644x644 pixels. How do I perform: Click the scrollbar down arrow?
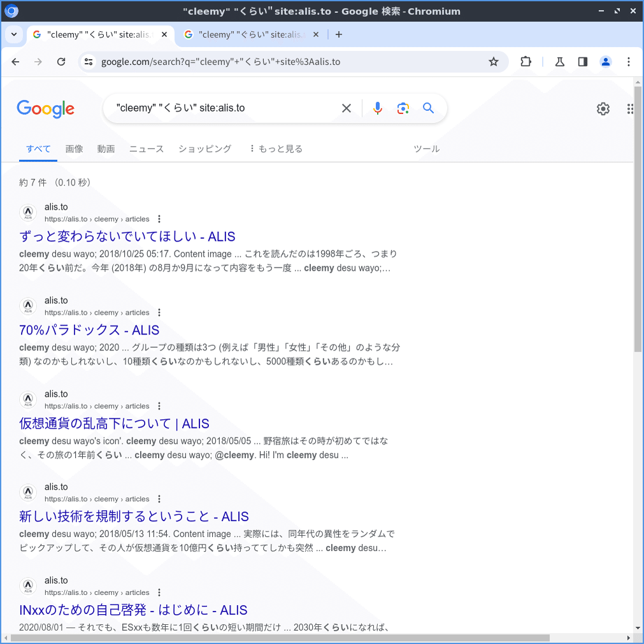click(x=638, y=628)
